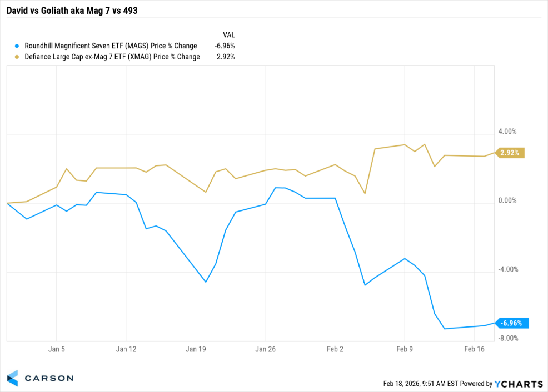Click the gold 2.92% end-of-line tag
The image size is (548, 392).
(x=510, y=153)
